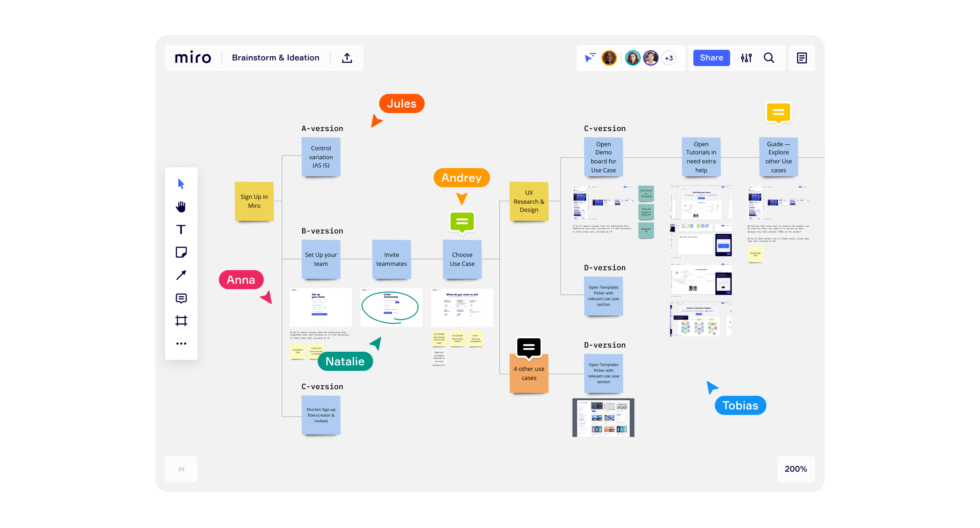Open search with magnifier icon
Screen dimensions: 980x528
pyautogui.click(x=769, y=58)
